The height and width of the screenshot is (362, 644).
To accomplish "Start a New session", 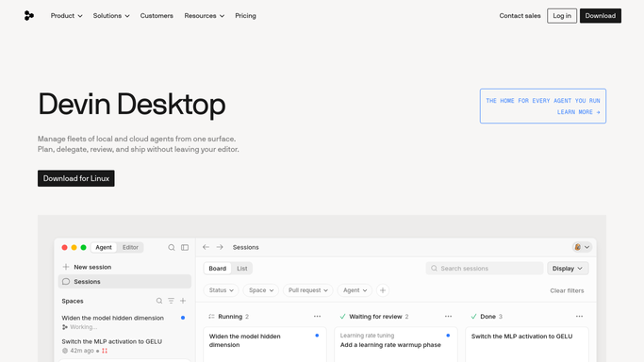I will [92, 267].
